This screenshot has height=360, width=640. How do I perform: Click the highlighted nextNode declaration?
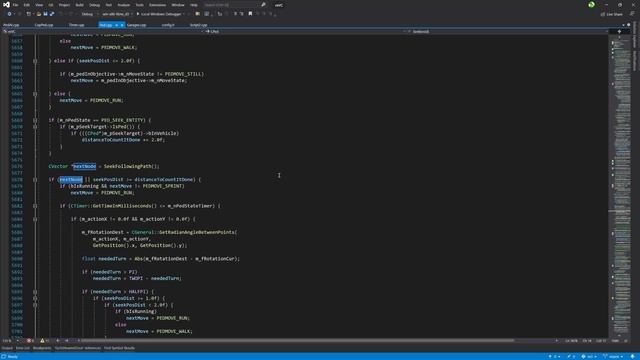(85, 166)
